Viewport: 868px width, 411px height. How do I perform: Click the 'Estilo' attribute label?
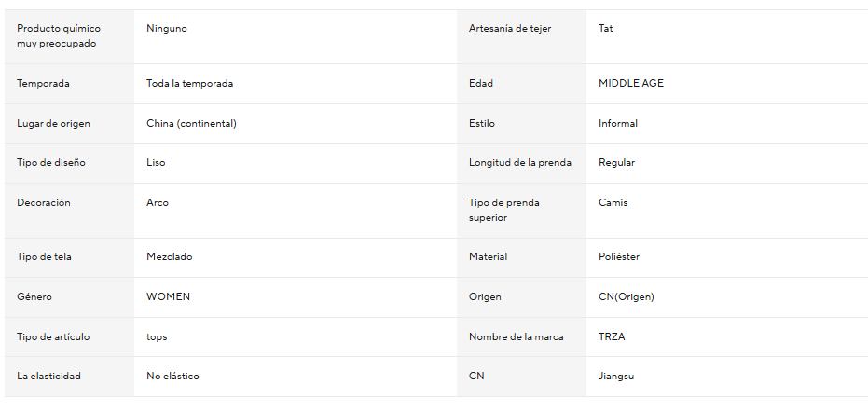point(482,124)
